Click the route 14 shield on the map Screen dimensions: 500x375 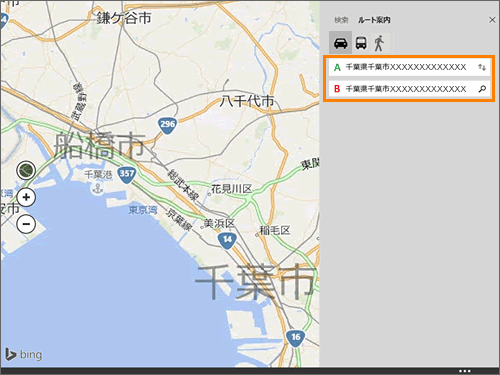pos(227,240)
